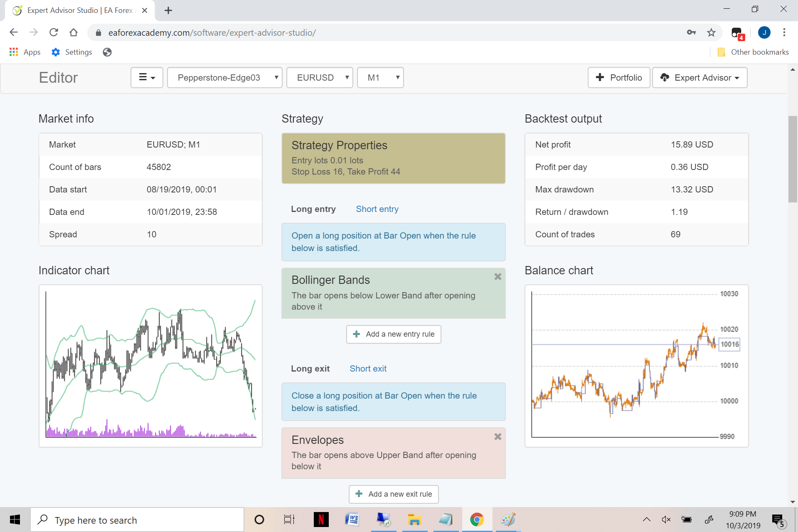Open the Strategy Properties panel
Viewport: 798px width, 532px height.
[394, 158]
